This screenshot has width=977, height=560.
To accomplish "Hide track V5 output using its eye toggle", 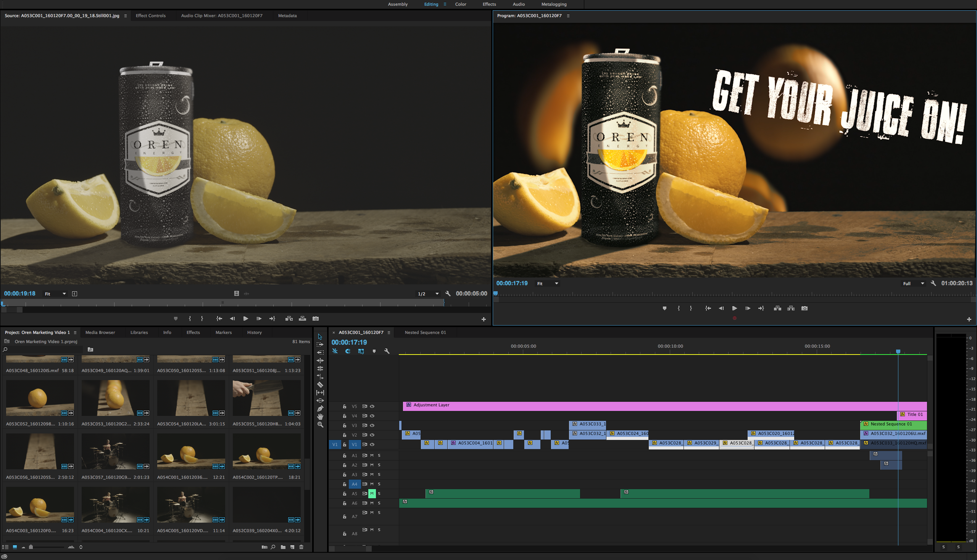I will pyautogui.click(x=371, y=406).
